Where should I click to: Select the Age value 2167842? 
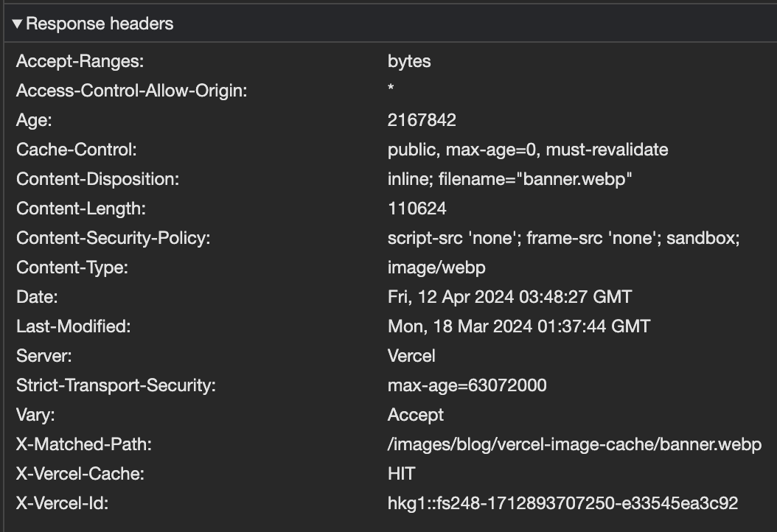(422, 120)
